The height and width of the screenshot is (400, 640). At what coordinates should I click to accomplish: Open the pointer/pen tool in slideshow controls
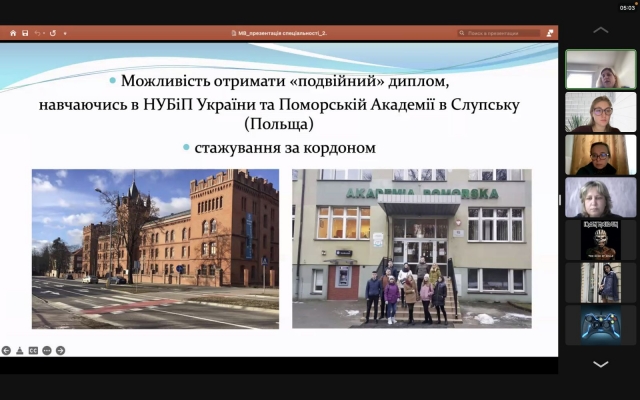click(20, 351)
